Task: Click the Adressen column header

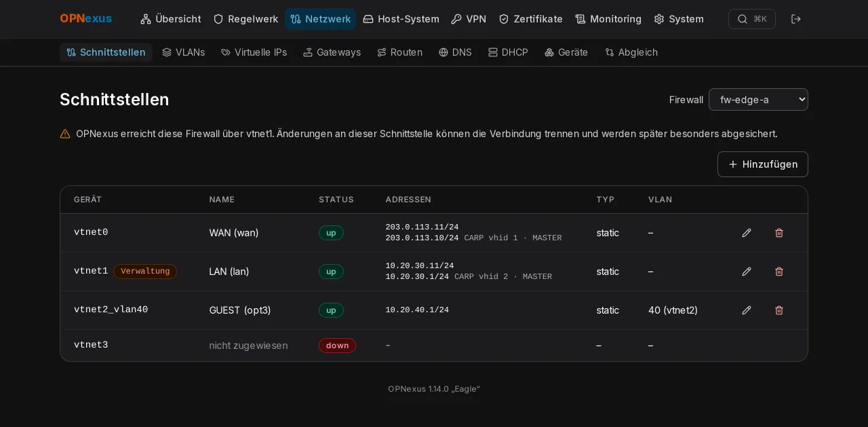Action: (x=408, y=200)
